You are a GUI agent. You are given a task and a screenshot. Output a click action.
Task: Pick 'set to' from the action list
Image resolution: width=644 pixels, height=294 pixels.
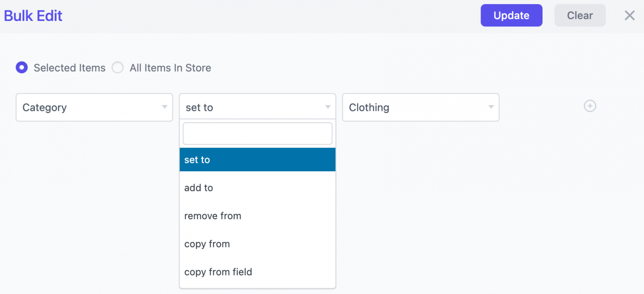pyautogui.click(x=257, y=160)
